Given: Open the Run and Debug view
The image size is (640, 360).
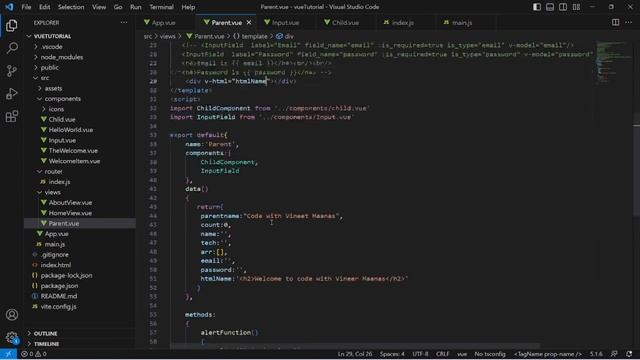Looking at the screenshot, I should point(12,93).
